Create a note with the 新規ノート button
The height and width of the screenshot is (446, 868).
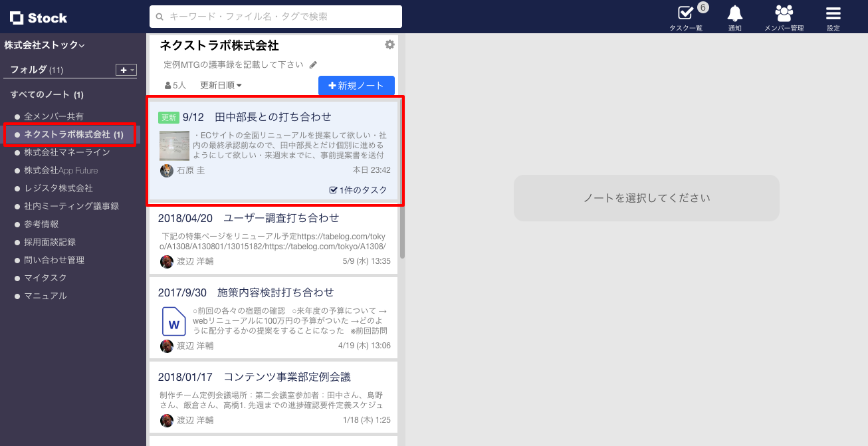[356, 85]
